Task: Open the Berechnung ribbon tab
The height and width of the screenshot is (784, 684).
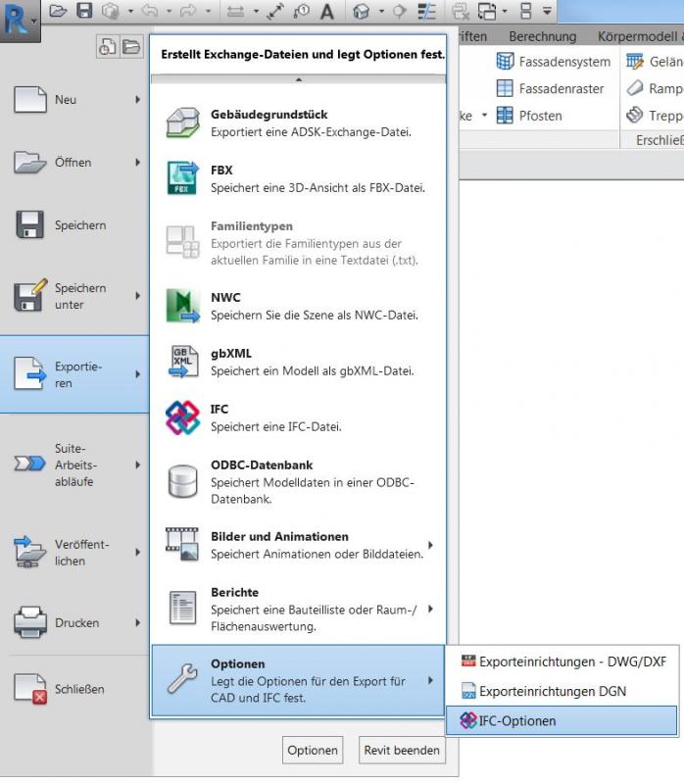Action: (542, 36)
